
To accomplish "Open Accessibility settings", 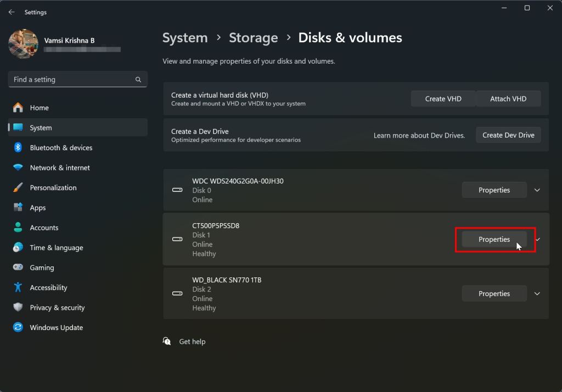I will (x=78, y=287).
